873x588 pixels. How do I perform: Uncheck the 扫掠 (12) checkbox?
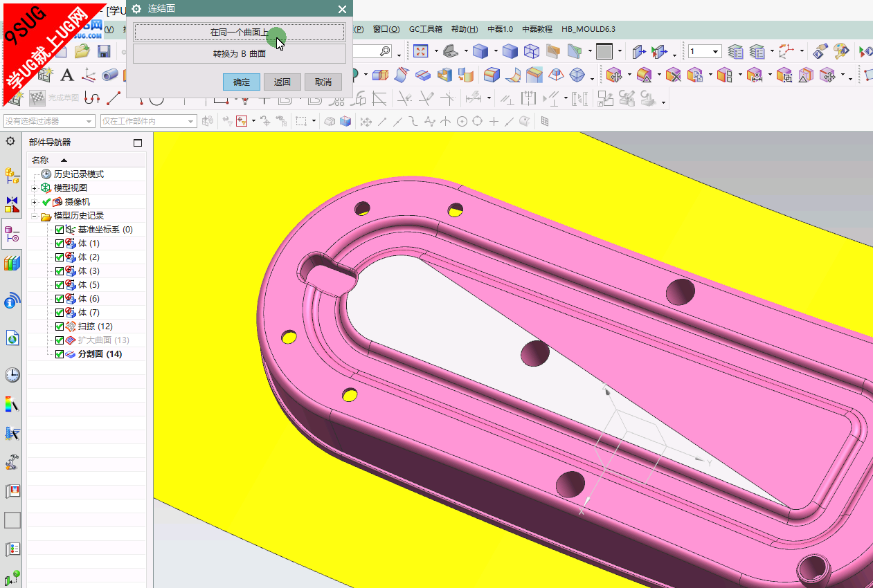60,327
